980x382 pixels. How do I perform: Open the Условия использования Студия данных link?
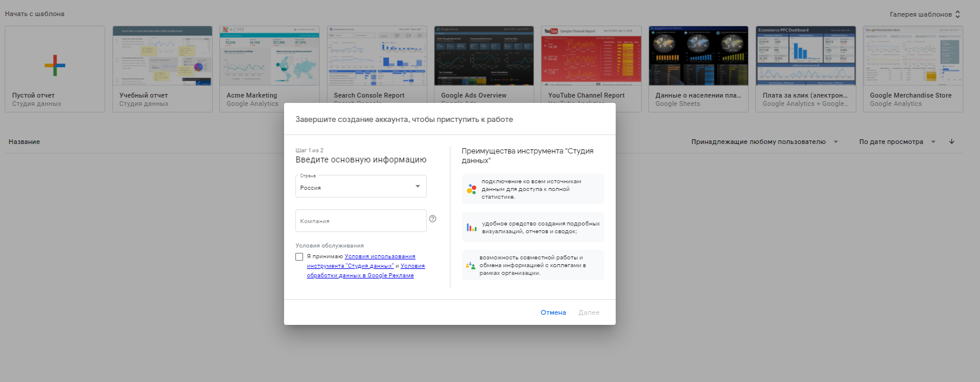tap(380, 256)
